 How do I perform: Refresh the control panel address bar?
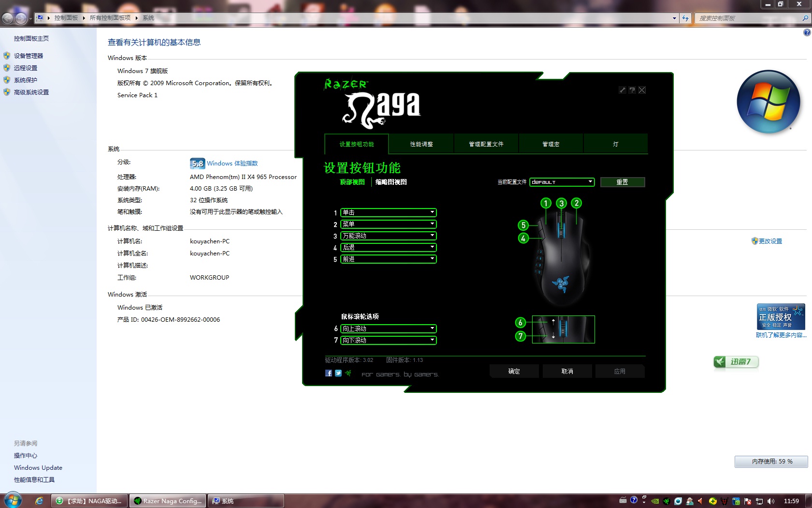(685, 18)
